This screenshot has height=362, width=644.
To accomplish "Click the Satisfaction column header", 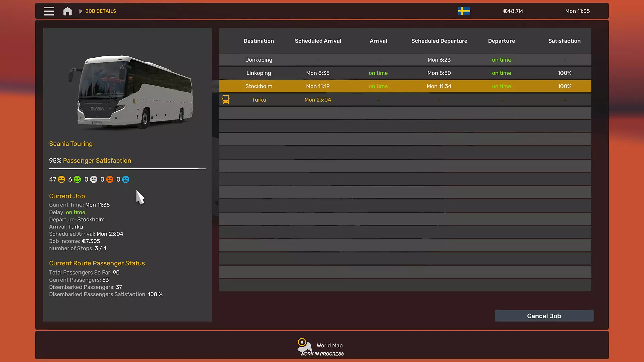I will (564, 41).
